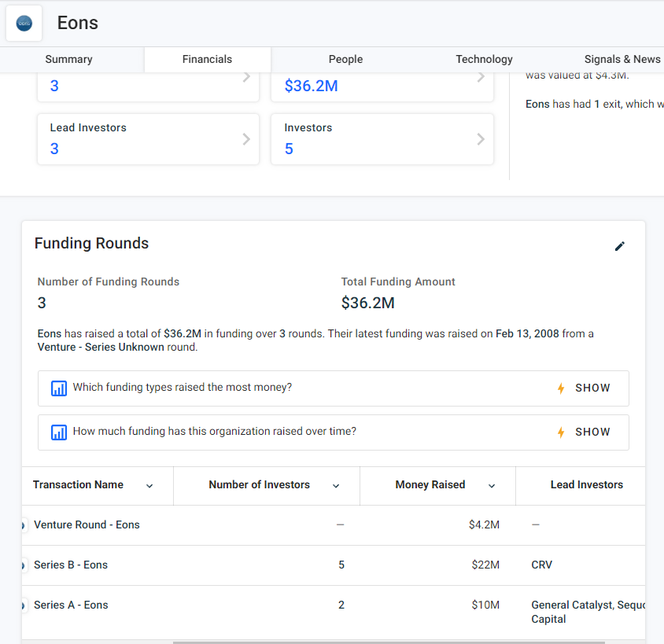This screenshot has height=644, width=664.
Task: Click the $22M money raised cell
Action: (x=485, y=565)
